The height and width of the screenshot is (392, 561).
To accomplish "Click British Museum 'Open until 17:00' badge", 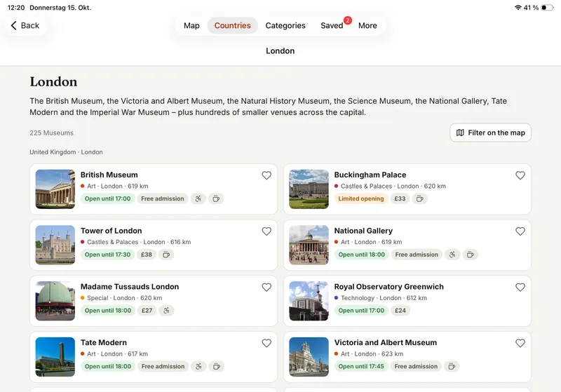I will (x=108, y=198).
